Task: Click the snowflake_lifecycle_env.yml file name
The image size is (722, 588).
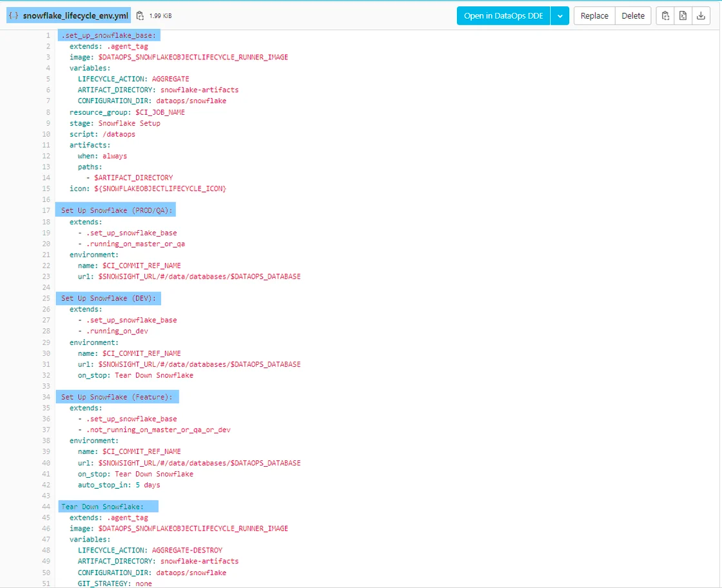Action: point(75,15)
